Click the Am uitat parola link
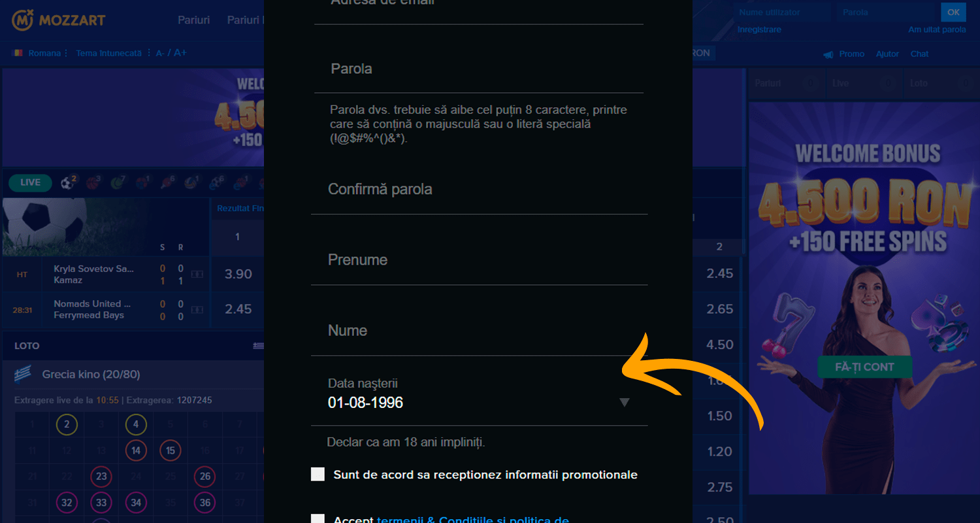This screenshot has height=523, width=980. tap(936, 30)
